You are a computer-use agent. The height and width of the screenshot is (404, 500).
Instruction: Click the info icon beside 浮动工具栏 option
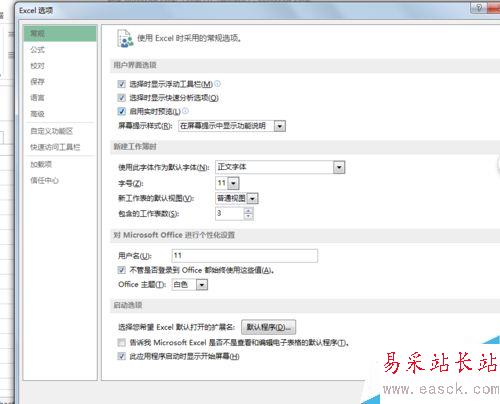217,83
